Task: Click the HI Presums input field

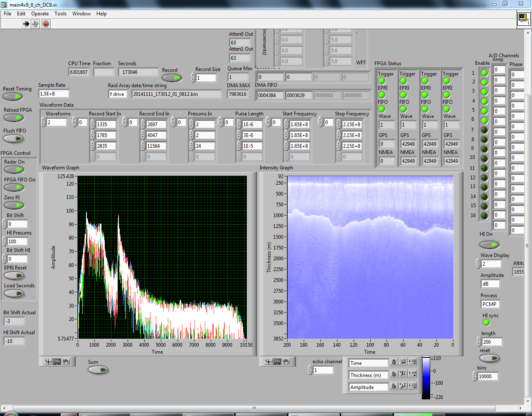Action: click(17, 242)
